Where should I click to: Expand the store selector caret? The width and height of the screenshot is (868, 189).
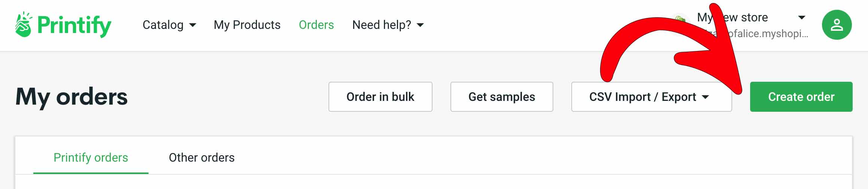click(x=801, y=17)
